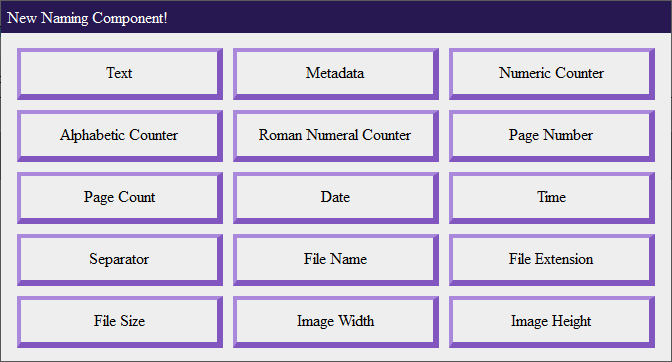The width and height of the screenshot is (672, 362).
Task: Select Roman Numeral Counter option
Action: point(336,136)
